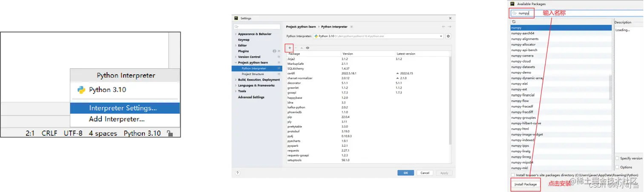Click the help question mark in Settings
Image resolution: width=644 pixels, height=192 pixels.
tap(237, 173)
